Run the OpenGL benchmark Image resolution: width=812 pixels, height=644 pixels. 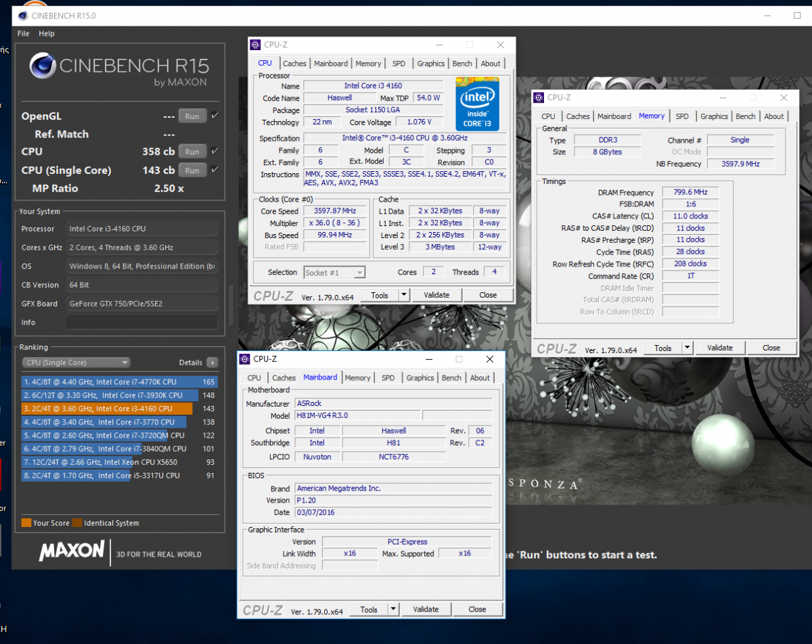(x=192, y=116)
